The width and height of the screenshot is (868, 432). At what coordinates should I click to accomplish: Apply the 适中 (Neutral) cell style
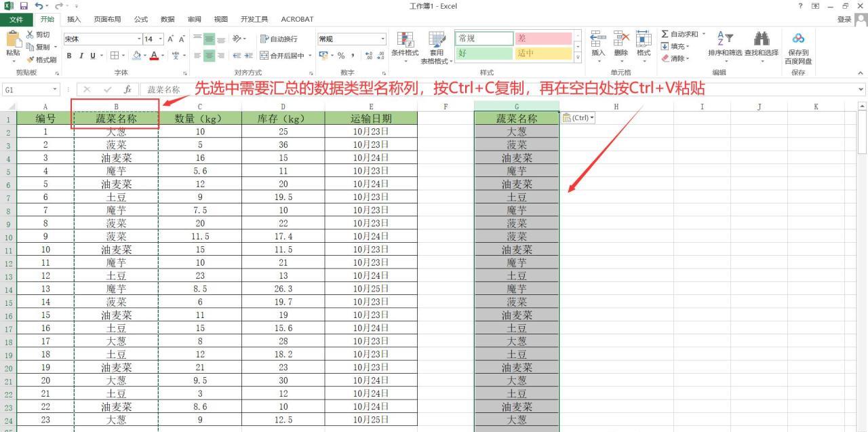click(x=542, y=53)
